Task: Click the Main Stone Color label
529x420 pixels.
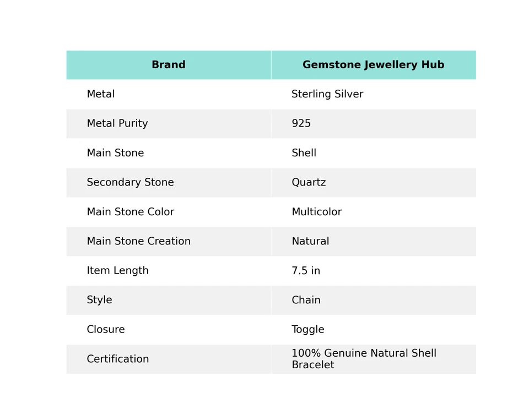Action: (x=130, y=212)
